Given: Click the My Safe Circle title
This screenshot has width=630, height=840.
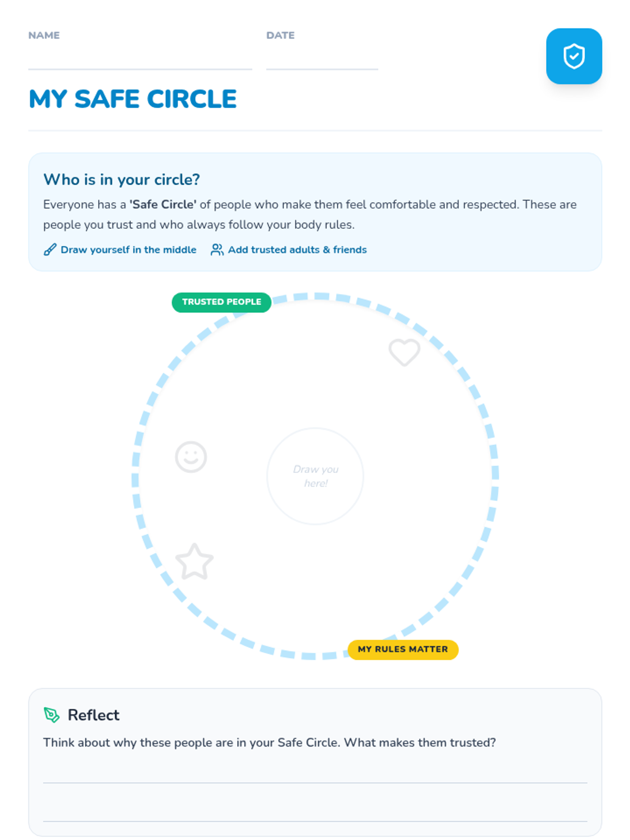Looking at the screenshot, I should [133, 99].
